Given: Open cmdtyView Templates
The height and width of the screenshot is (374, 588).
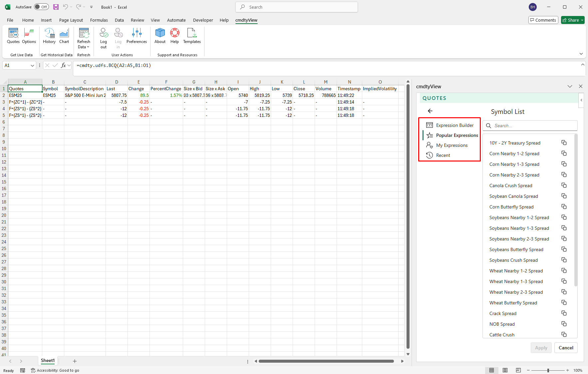Looking at the screenshot, I should click(x=192, y=37).
